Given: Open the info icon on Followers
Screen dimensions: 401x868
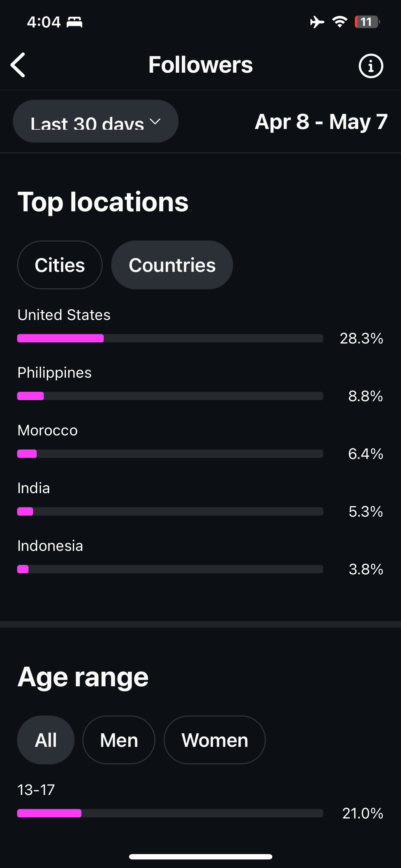Looking at the screenshot, I should 371,66.
